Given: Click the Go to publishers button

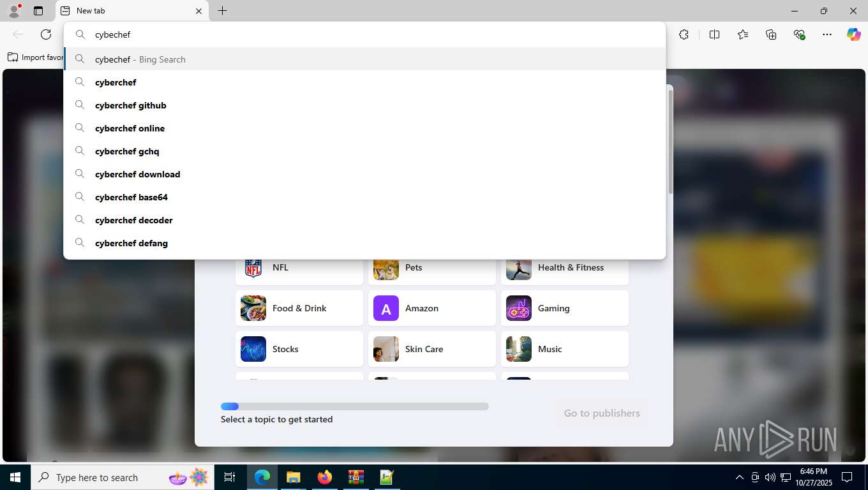Looking at the screenshot, I should [x=602, y=413].
